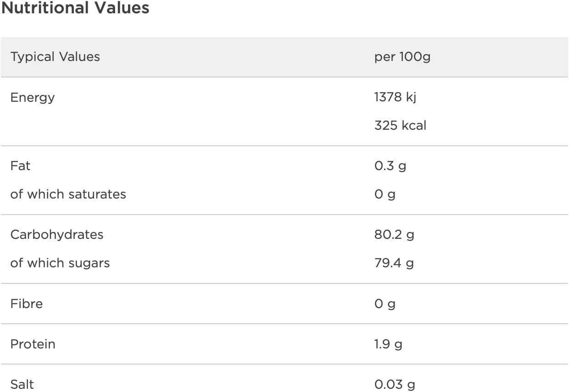Click the Typical Values column header

55,57
